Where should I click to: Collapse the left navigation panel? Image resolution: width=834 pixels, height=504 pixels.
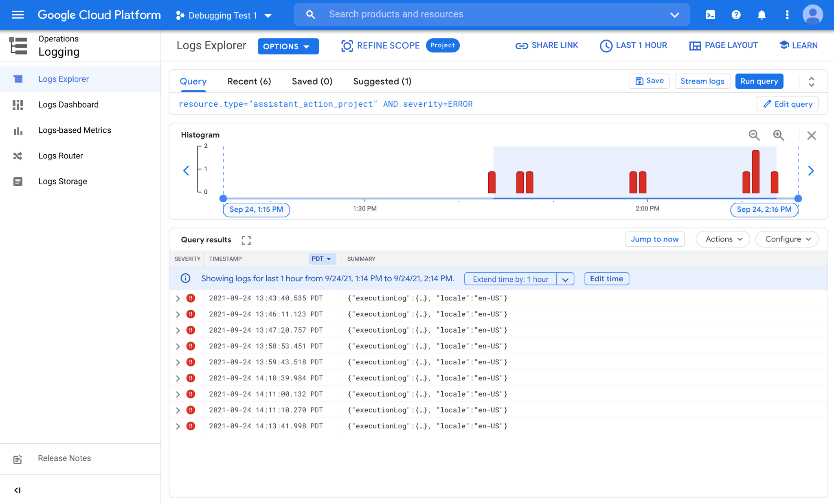pyautogui.click(x=18, y=490)
